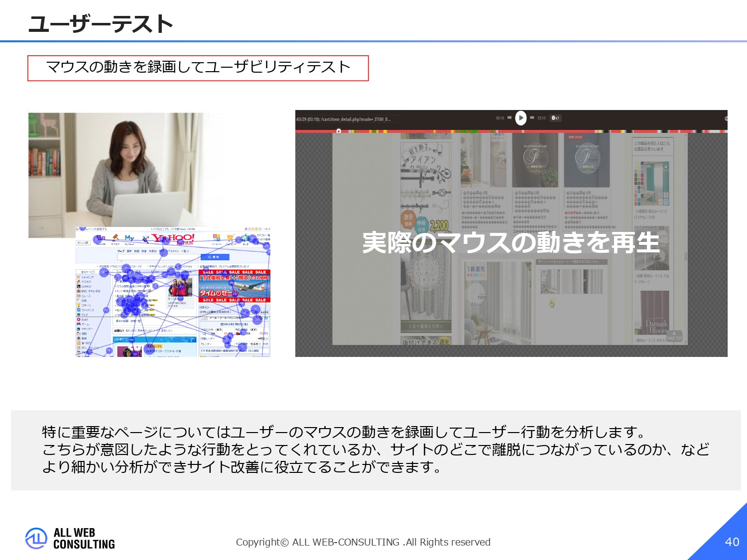Click the 新規取得 signup link
747x560 pixels.
pyautogui.click(x=224, y=312)
